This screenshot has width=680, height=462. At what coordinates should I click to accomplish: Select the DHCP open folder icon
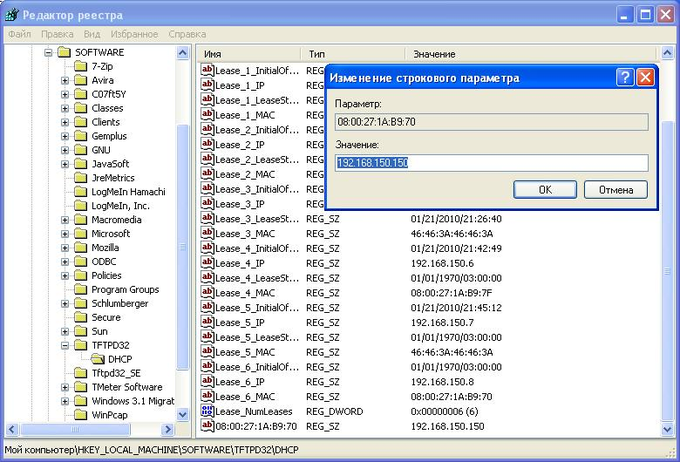coord(97,359)
